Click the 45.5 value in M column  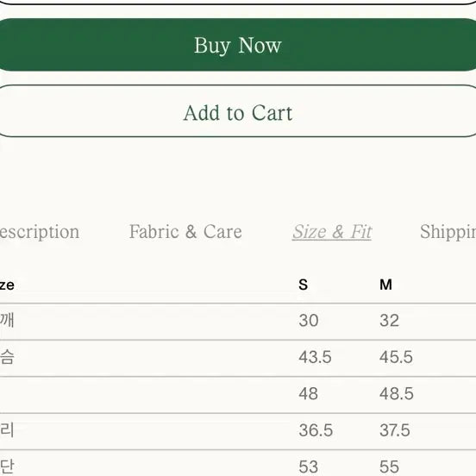coord(396,357)
